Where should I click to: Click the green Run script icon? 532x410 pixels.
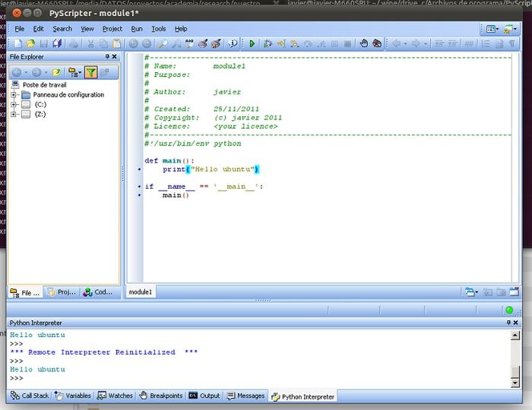coord(252,44)
